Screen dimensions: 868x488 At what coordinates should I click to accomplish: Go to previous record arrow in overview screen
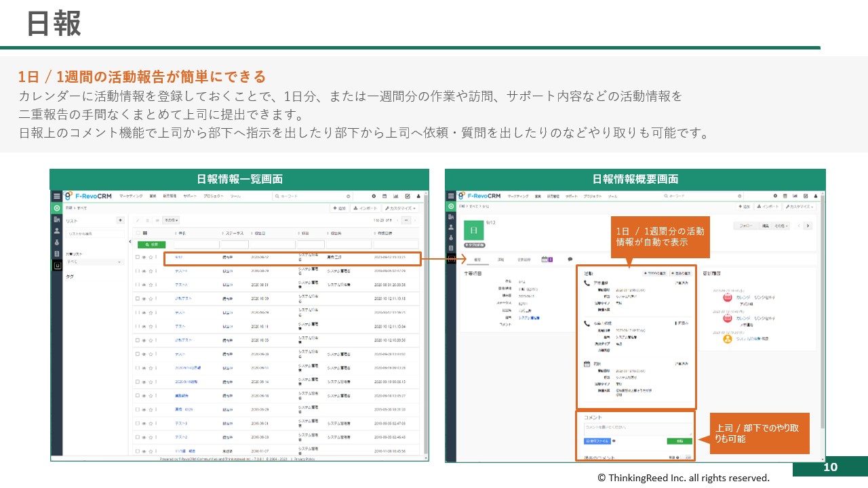pyautogui.click(x=798, y=226)
